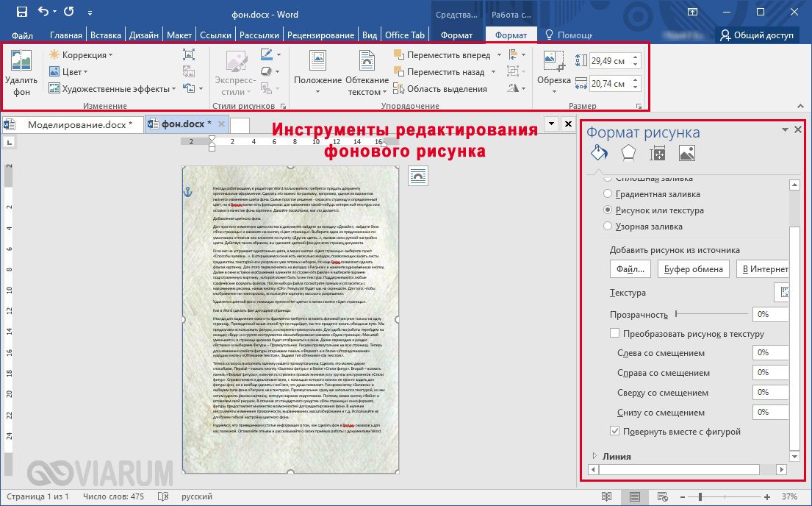
Task: Switch to the Fill & Line pane icon
Action: (x=599, y=153)
